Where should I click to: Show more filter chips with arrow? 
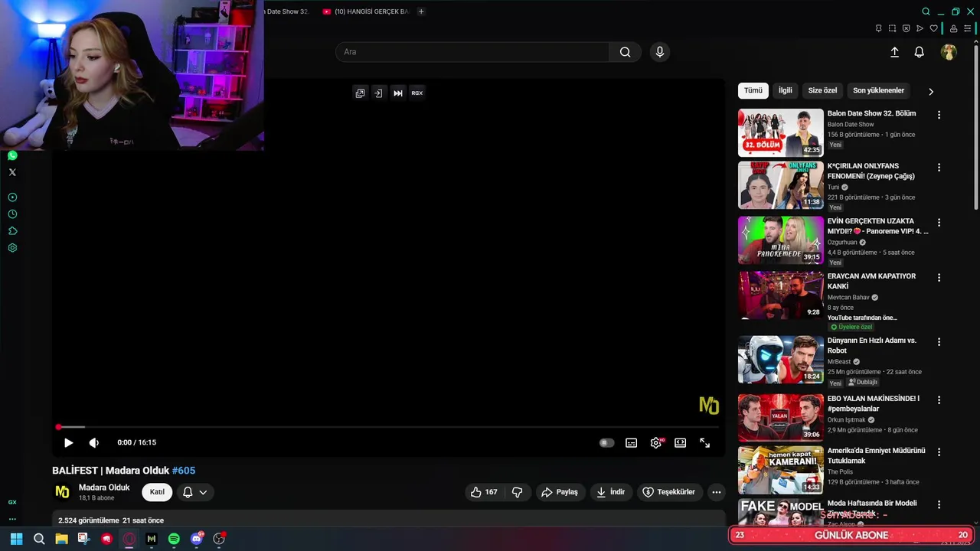pos(931,91)
